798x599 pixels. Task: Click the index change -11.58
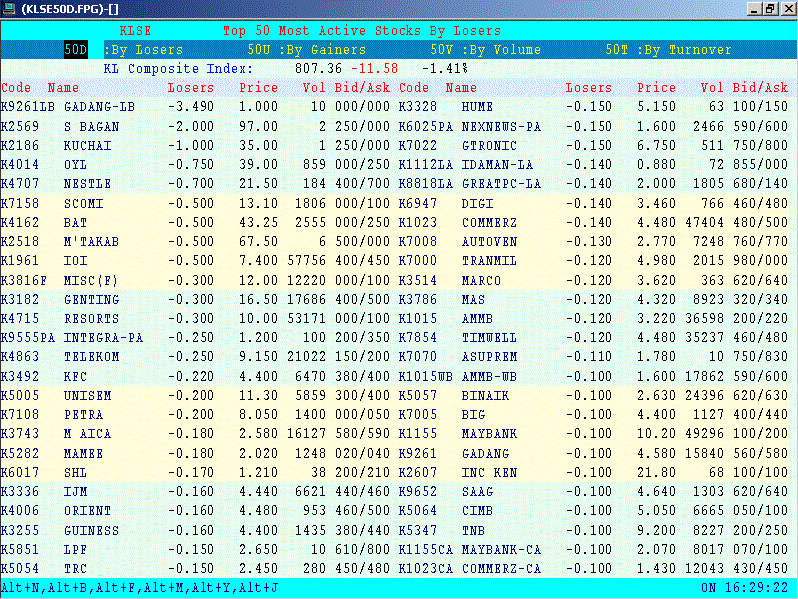375,69
